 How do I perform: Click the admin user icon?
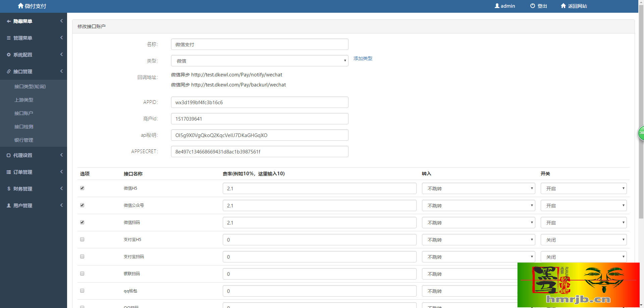497,6
